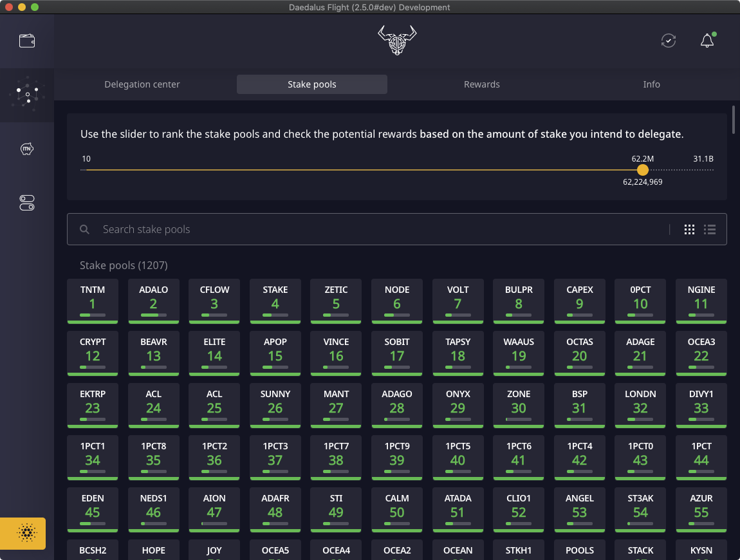The height and width of the screenshot is (560, 740).
Task: Click the magnifying glass search icon
Action: coord(84,229)
